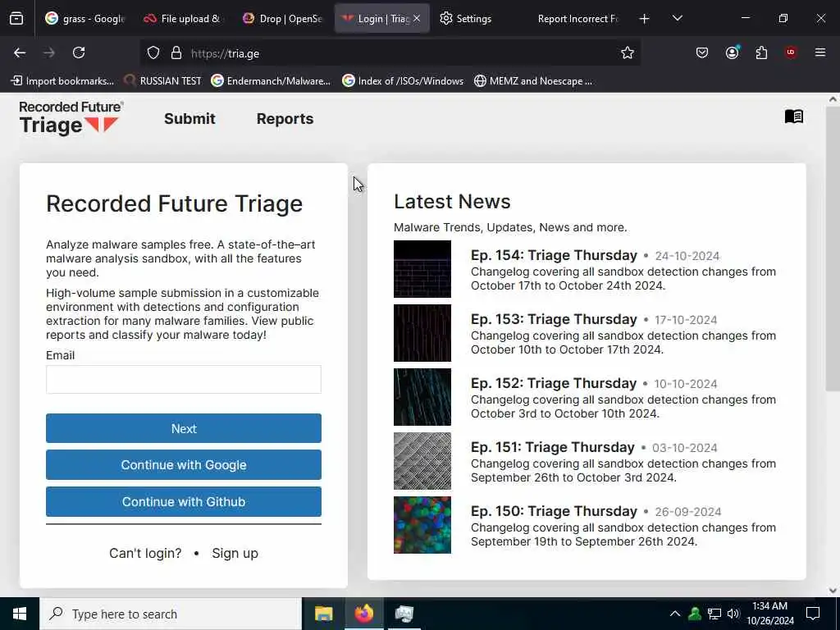This screenshot has height=630, width=840.
Task: Click the Next button
Action: pyautogui.click(x=184, y=428)
